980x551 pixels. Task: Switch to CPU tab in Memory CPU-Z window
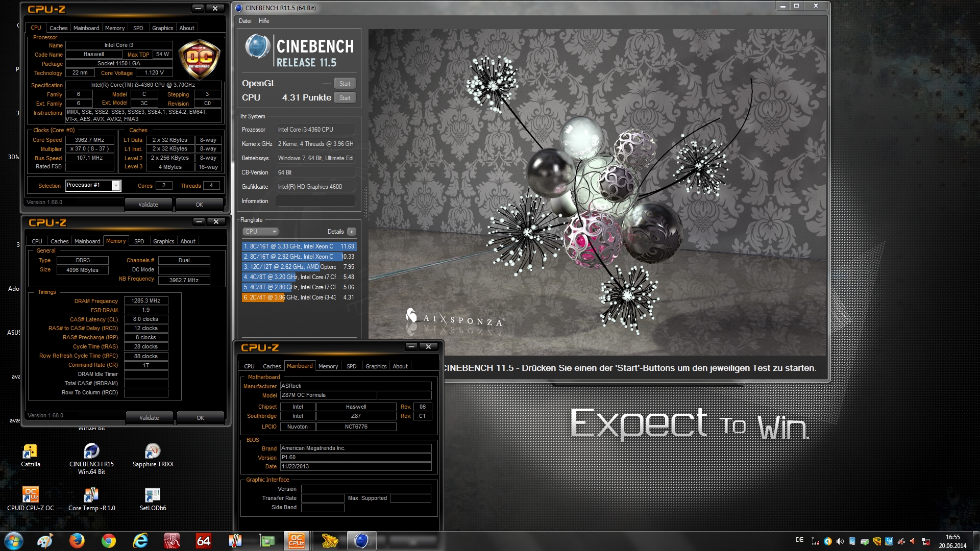pos(37,241)
